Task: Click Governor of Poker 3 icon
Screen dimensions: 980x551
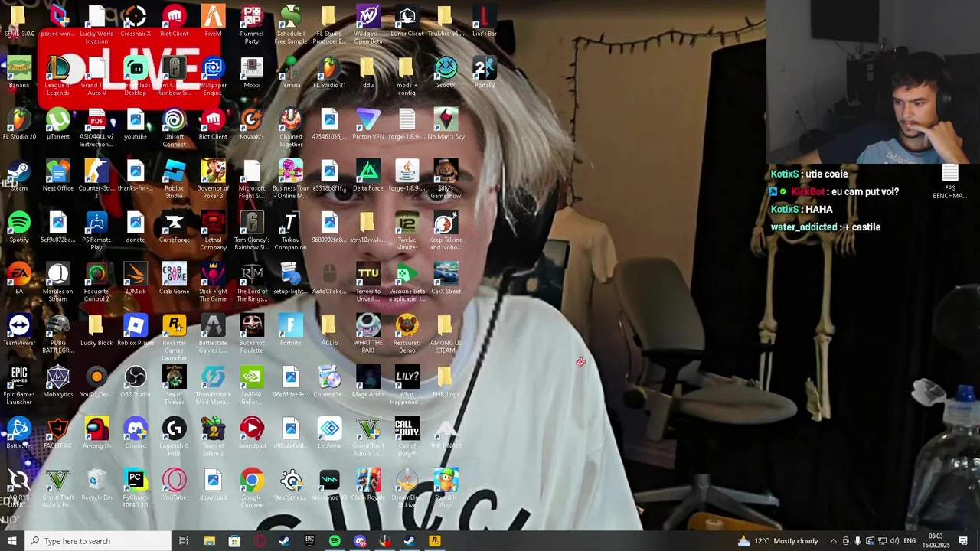Action: pyautogui.click(x=213, y=179)
